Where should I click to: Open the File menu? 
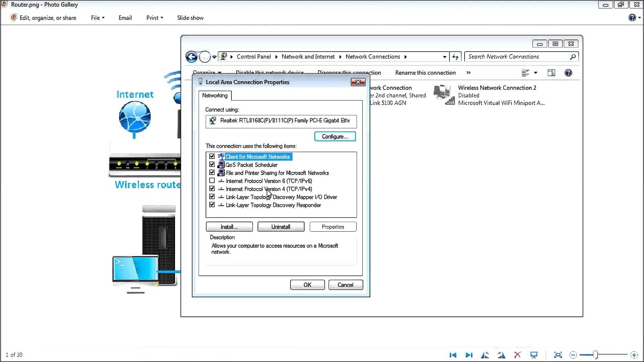[97, 18]
